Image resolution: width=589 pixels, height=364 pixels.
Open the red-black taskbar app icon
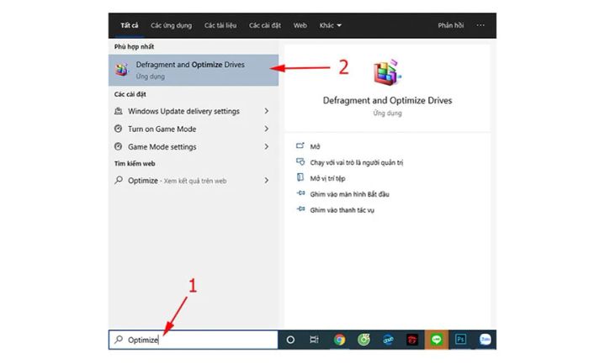point(412,340)
